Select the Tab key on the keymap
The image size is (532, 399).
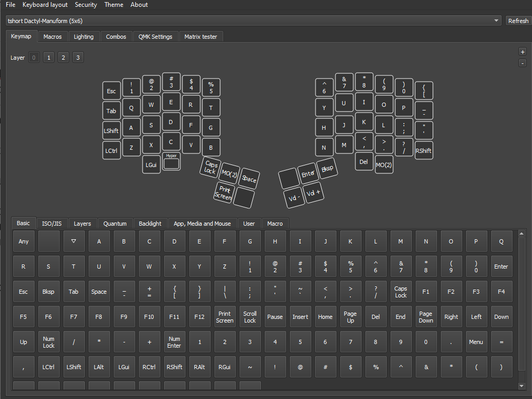tap(111, 111)
